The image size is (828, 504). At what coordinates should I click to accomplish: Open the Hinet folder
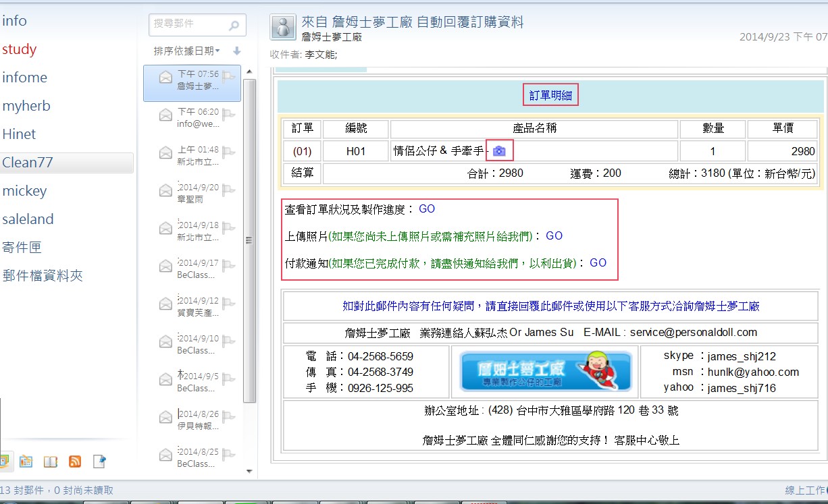(x=19, y=134)
